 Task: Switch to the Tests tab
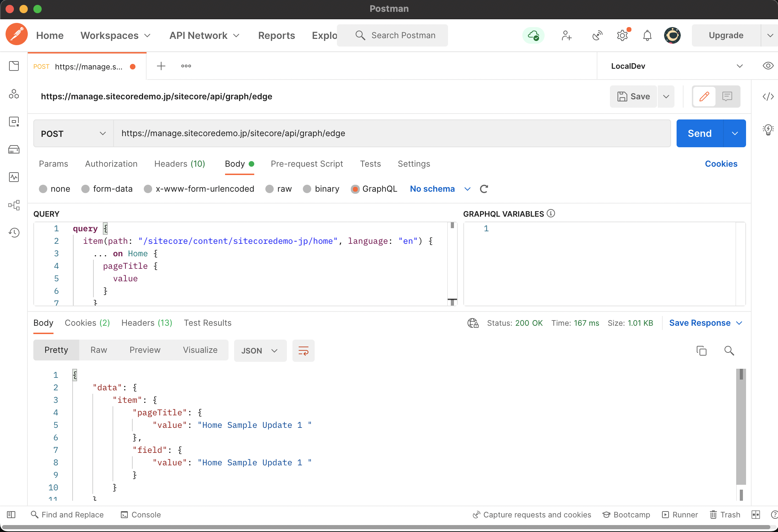pos(370,164)
